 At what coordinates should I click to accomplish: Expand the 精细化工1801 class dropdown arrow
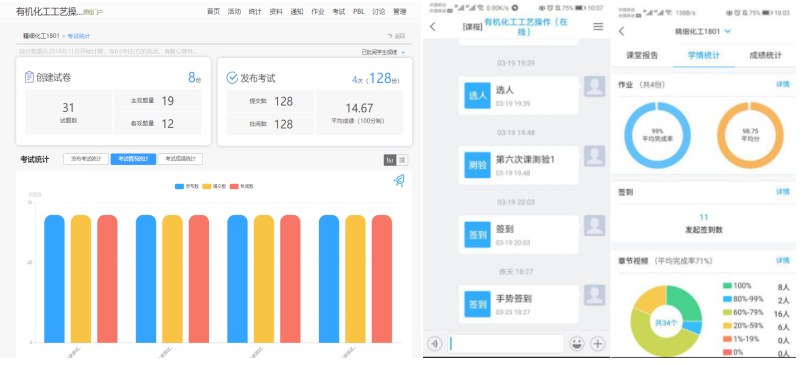tap(727, 31)
